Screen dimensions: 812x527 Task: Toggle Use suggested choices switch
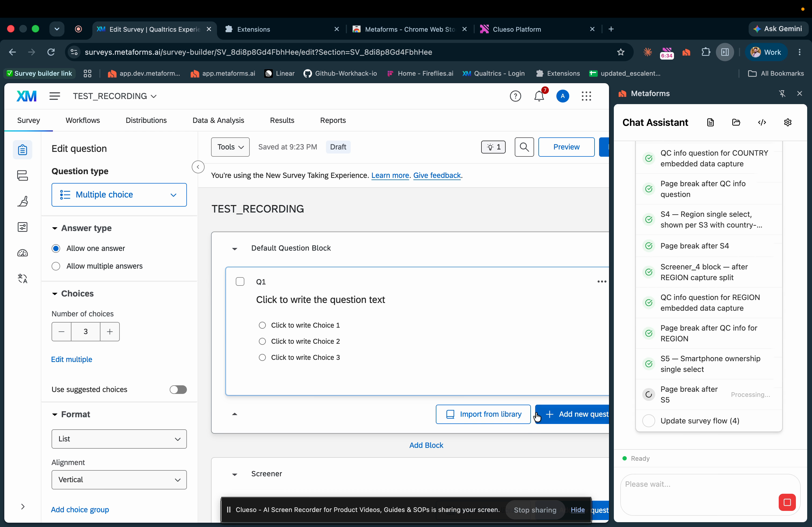178,389
